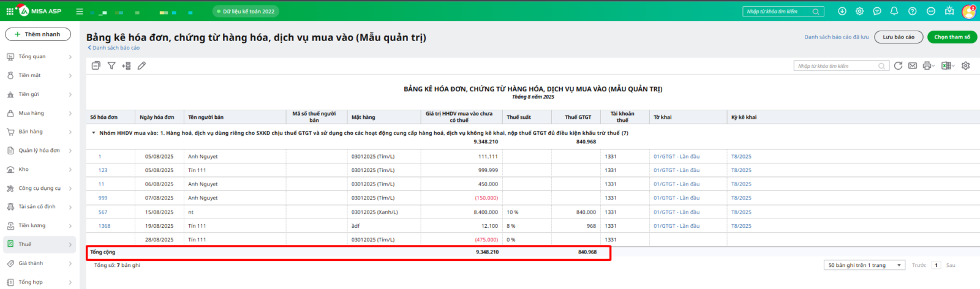This screenshot has height=289, width=980.
Task: Select Thuế in the sidebar
Action: click(25, 244)
